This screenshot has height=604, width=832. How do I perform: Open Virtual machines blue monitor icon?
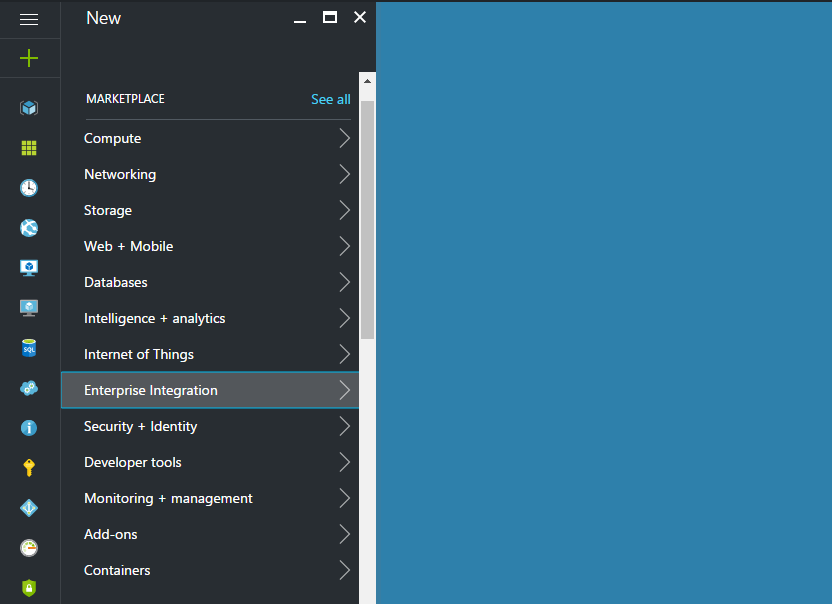click(29, 268)
